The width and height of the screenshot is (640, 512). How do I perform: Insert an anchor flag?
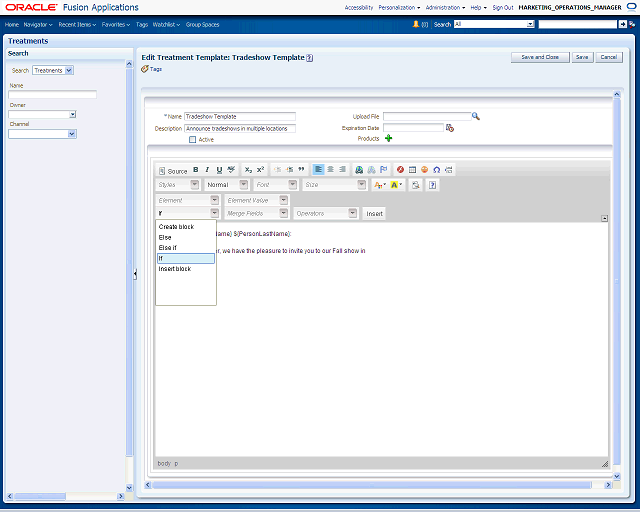pos(383,170)
